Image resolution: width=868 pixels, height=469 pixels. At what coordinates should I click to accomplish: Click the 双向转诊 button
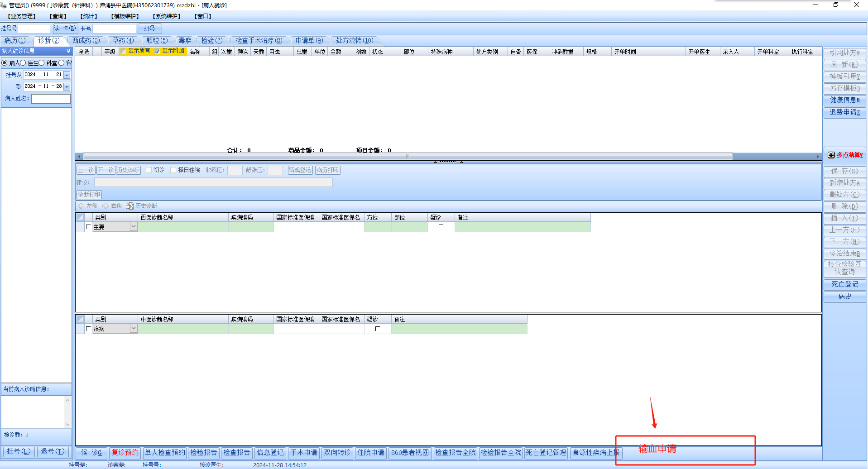point(337,453)
